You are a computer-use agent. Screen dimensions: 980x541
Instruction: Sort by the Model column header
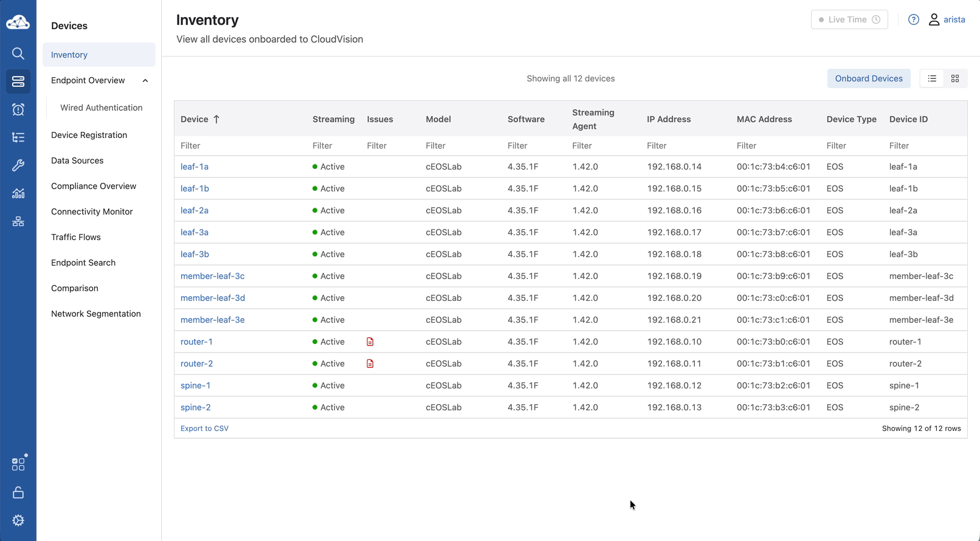[438, 119]
